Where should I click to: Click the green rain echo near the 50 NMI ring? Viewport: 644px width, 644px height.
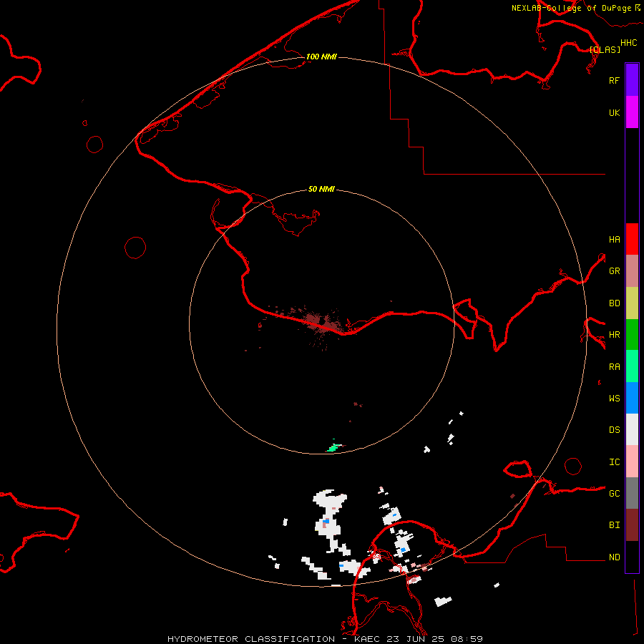click(x=334, y=447)
